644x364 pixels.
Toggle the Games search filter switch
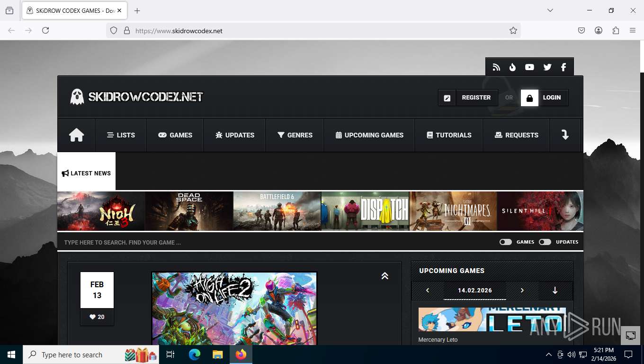506,242
